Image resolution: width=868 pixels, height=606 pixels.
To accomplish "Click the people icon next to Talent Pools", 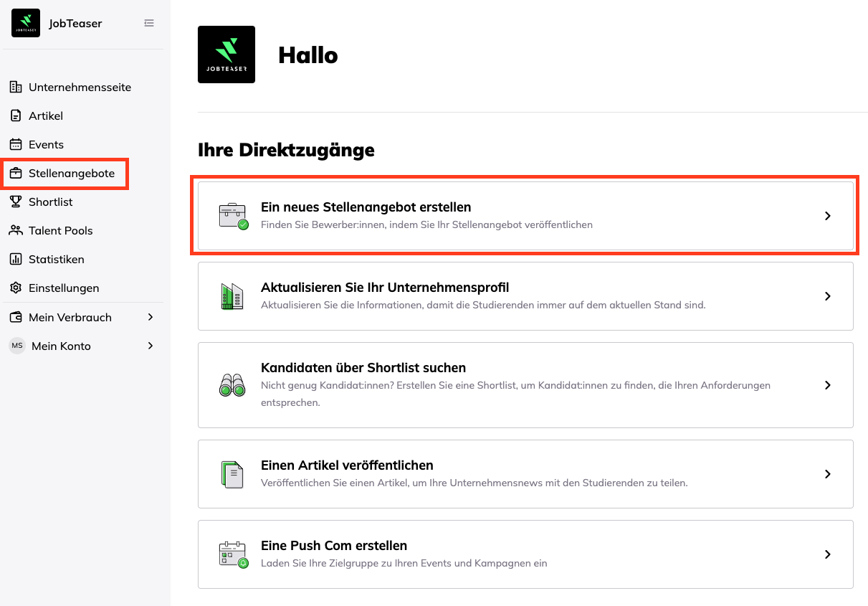I will [x=16, y=230].
